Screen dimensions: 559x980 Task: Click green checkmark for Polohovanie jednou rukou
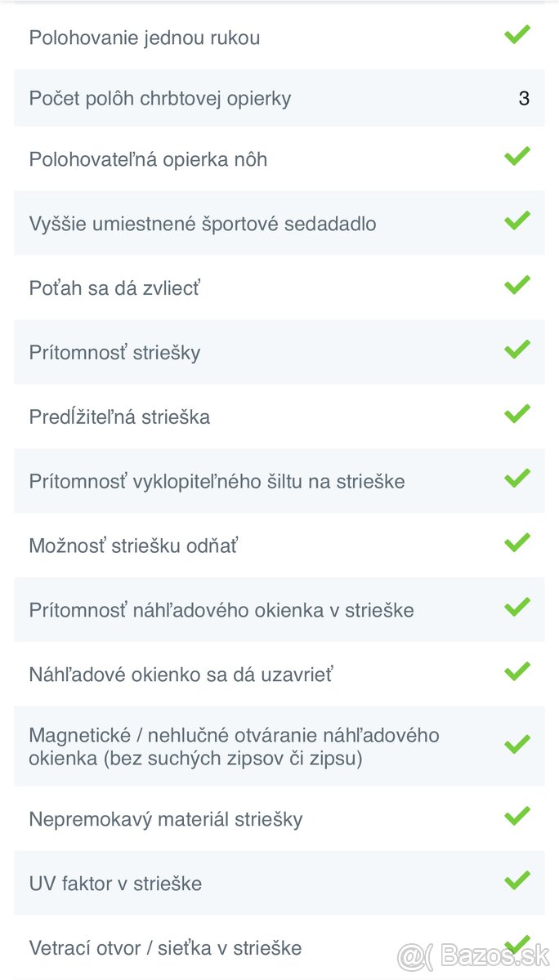pos(517,34)
